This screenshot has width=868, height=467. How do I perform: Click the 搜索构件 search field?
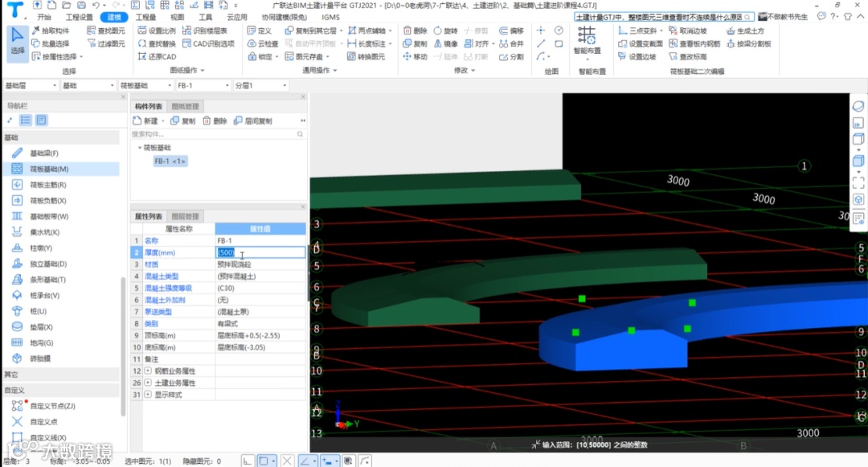point(217,134)
